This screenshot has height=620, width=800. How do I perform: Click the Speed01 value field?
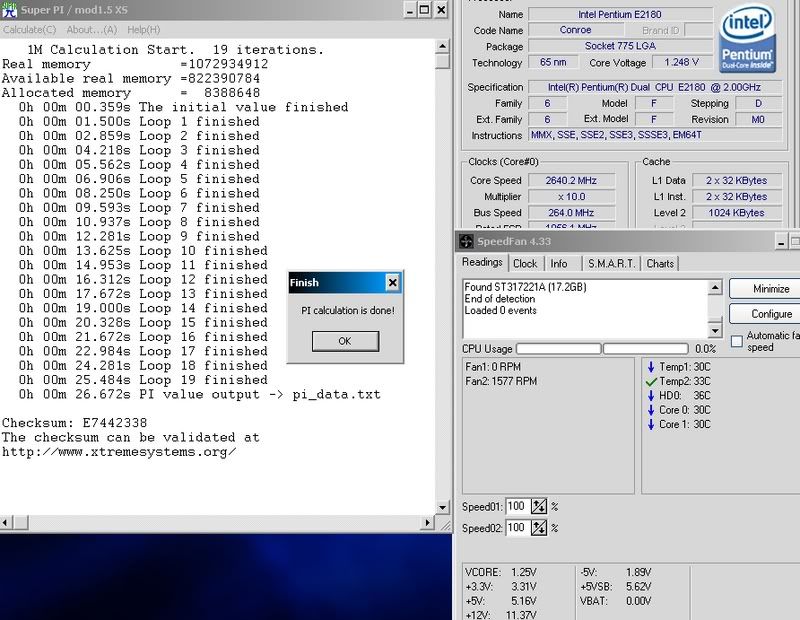[518, 506]
